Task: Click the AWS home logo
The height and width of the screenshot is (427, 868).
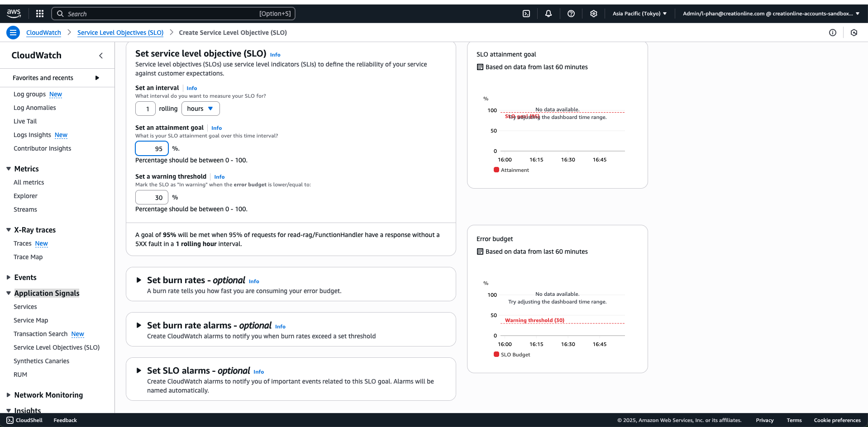Action: (x=14, y=13)
